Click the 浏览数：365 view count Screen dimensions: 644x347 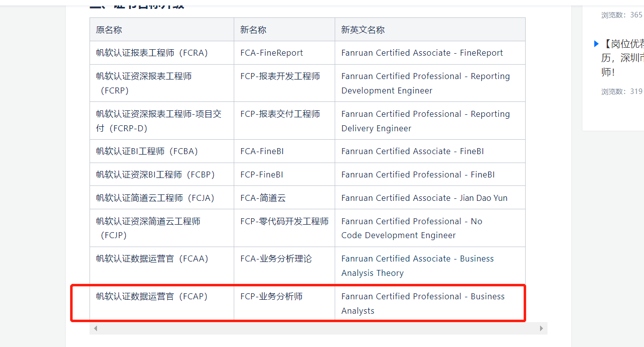click(622, 15)
